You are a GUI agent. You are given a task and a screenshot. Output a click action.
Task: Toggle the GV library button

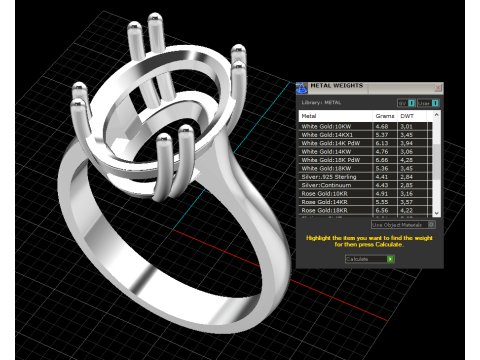pyautogui.click(x=406, y=103)
